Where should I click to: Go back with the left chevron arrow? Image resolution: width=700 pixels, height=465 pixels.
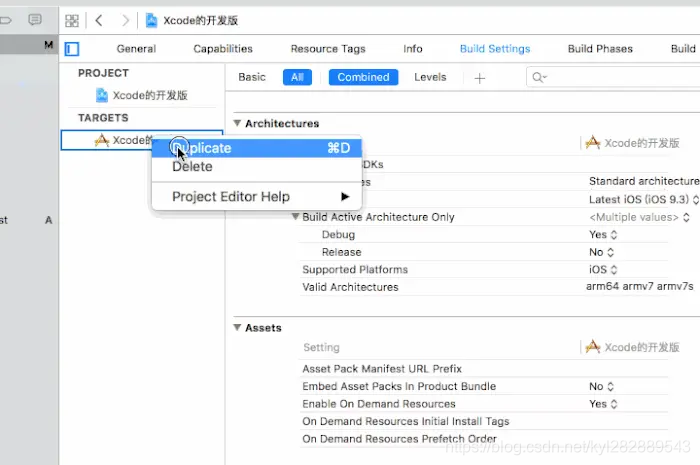click(x=99, y=21)
